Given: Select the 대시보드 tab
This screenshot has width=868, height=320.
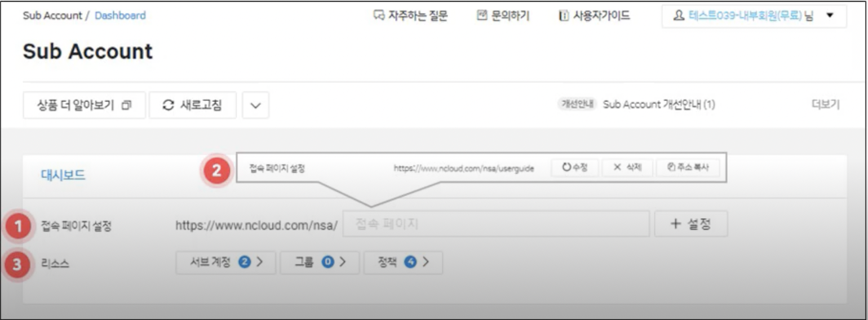Looking at the screenshot, I should click(x=63, y=175).
